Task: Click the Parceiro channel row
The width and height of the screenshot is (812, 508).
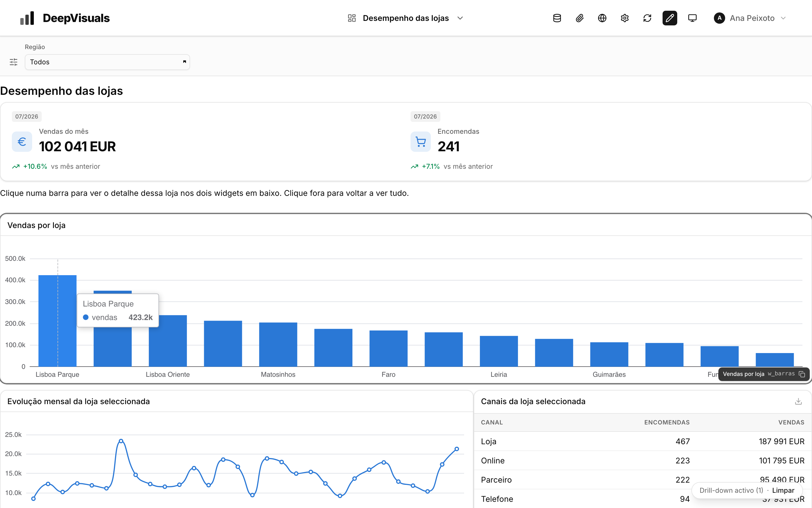Action: click(643, 480)
